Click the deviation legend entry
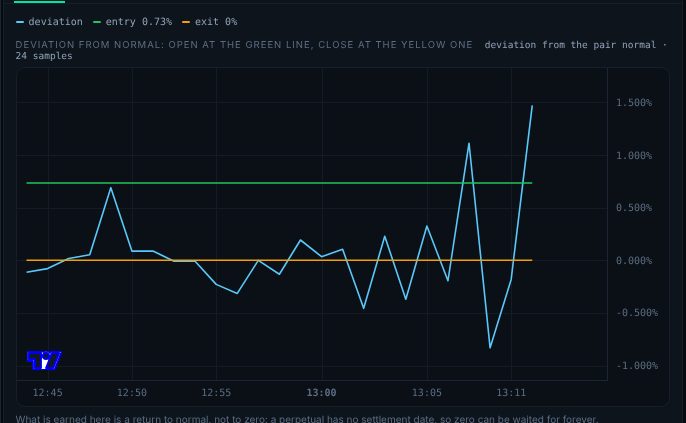686x423 pixels. (49, 22)
